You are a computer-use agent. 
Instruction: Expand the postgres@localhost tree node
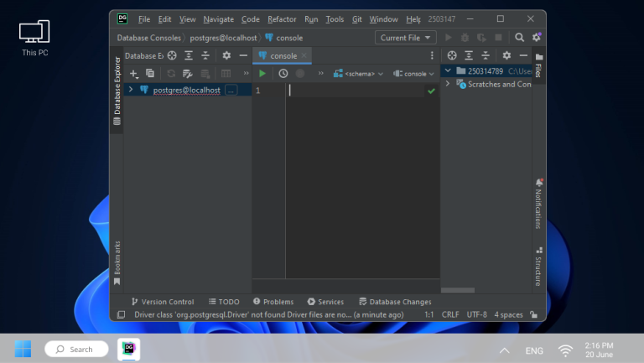click(x=131, y=90)
